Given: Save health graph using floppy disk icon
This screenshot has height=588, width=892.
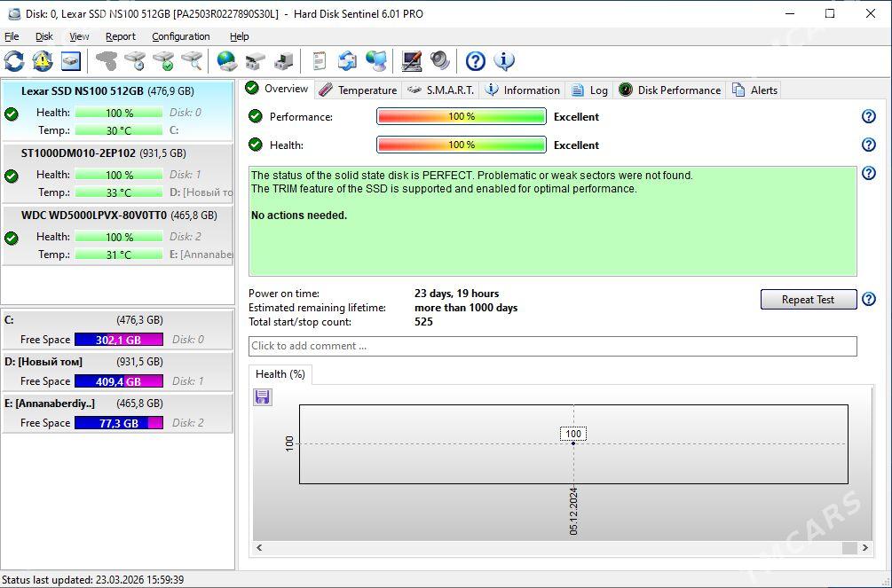Looking at the screenshot, I should [x=262, y=396].
